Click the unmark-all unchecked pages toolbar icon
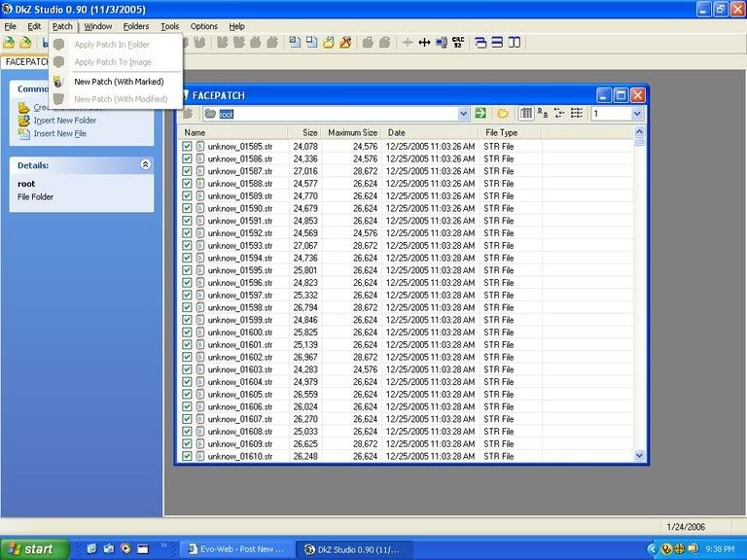Viewport: 747px width, 560px height. tap(311, 43)
